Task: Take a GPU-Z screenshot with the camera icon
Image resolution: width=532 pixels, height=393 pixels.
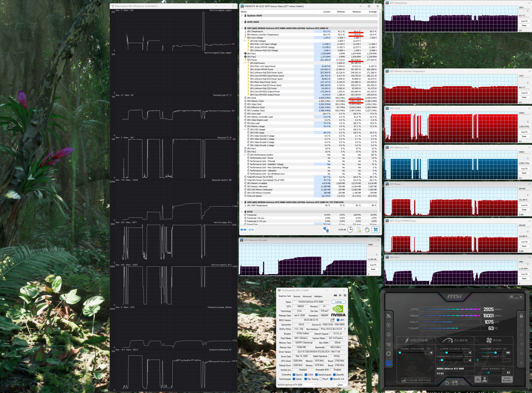Action: pos(335,295)
